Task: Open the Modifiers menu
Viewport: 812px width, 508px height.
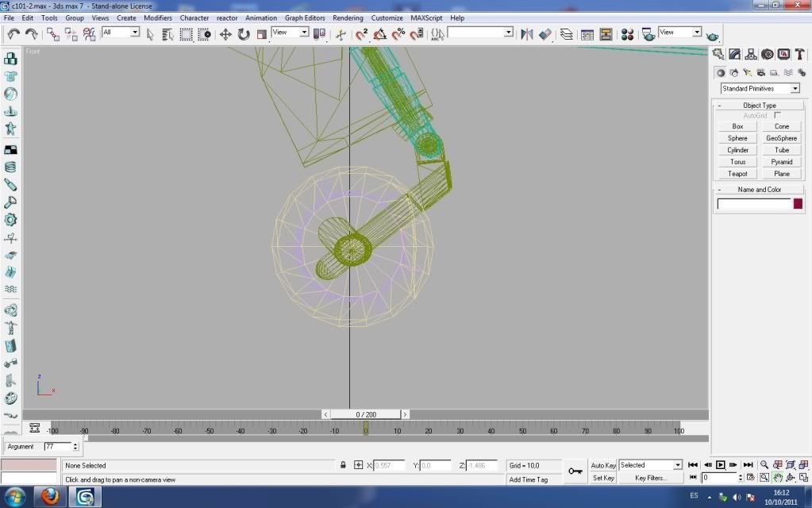Action: [157, 17]
